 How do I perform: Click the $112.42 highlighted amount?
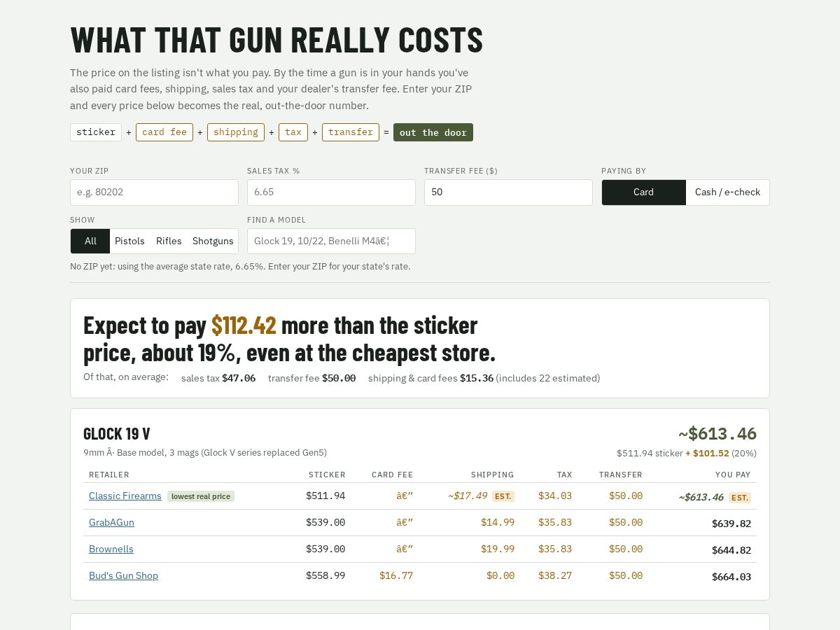[244, 325]
